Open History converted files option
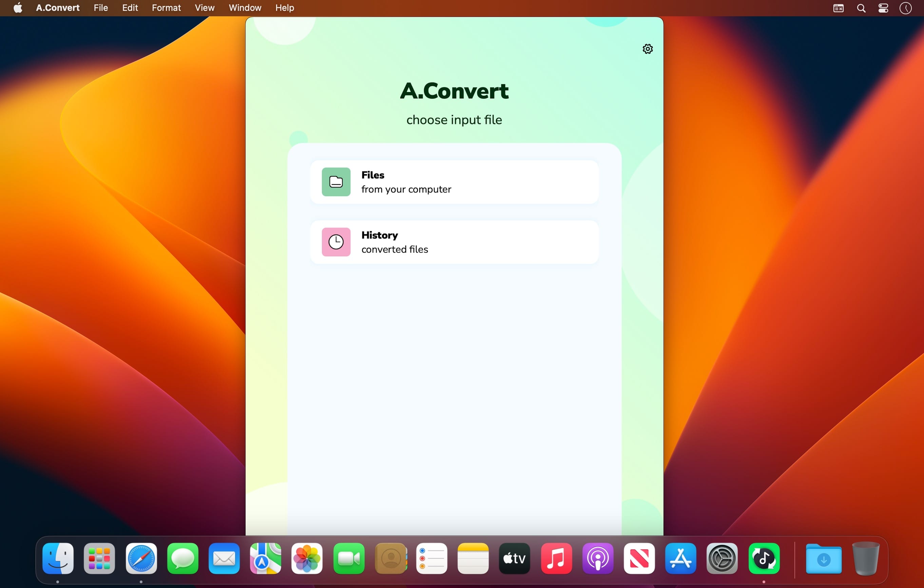The width and height of the screenshot is (924, 588). (x=454, y=242)
